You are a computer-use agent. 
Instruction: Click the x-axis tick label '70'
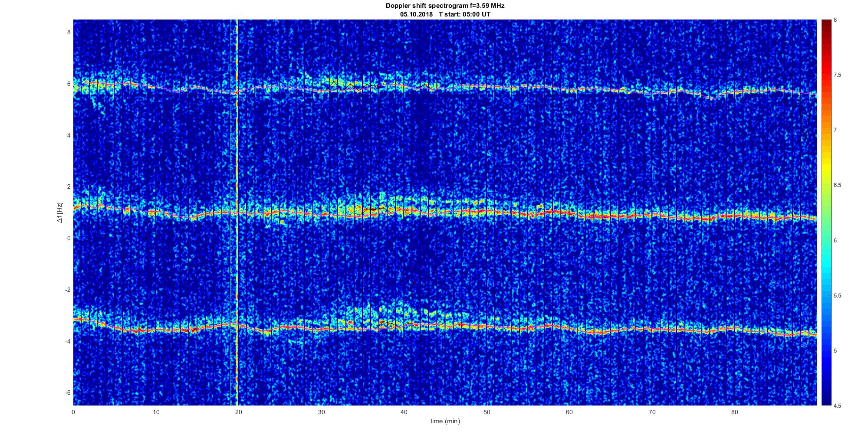(652, 412)
